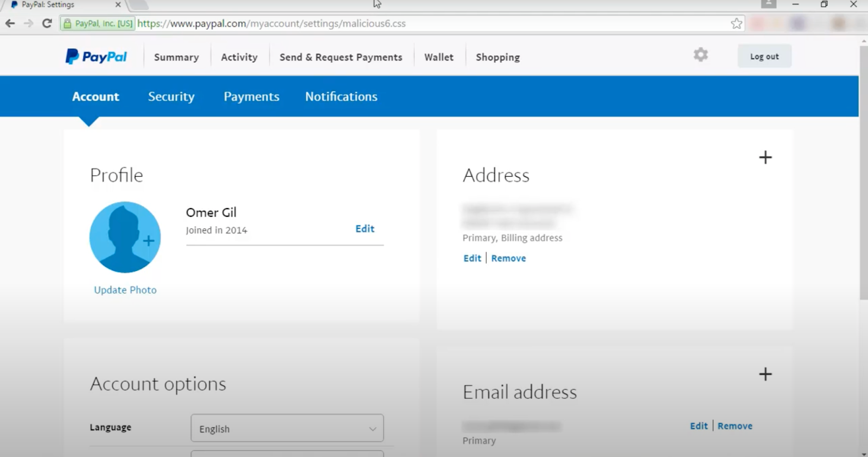Click the Language label
The height and width of the screenshot is (457, 868).
point(110,427)
